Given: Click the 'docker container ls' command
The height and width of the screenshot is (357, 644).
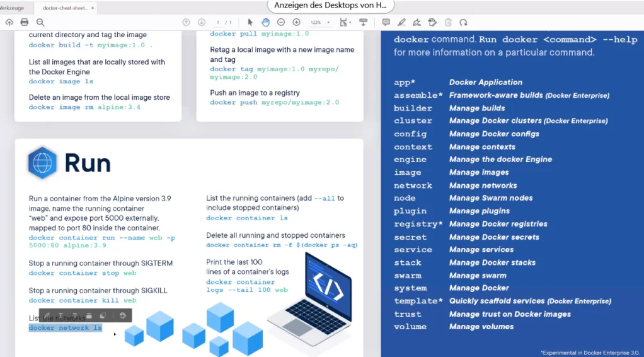Looking at the screenshot, I should pos(247,218).
